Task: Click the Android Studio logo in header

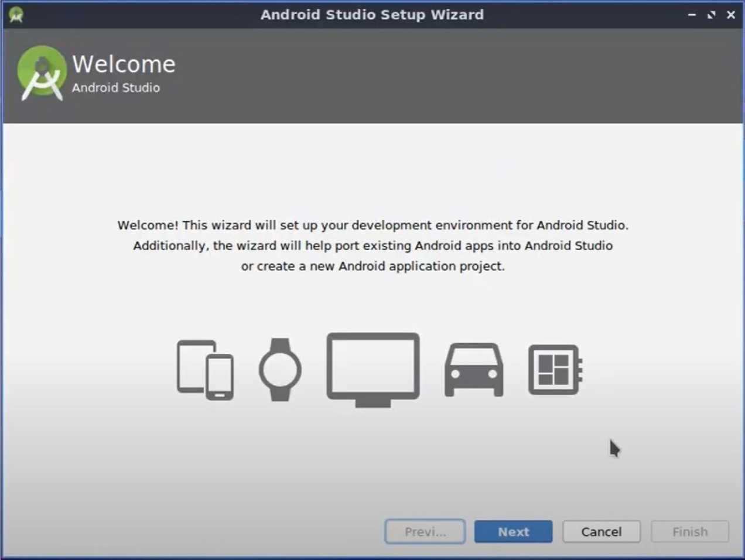Action: coord(42,73)
